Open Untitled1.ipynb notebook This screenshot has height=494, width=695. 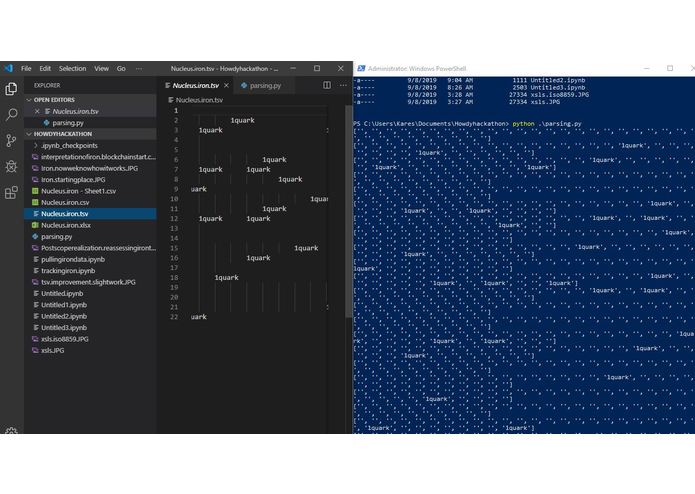tap(90, 305)
